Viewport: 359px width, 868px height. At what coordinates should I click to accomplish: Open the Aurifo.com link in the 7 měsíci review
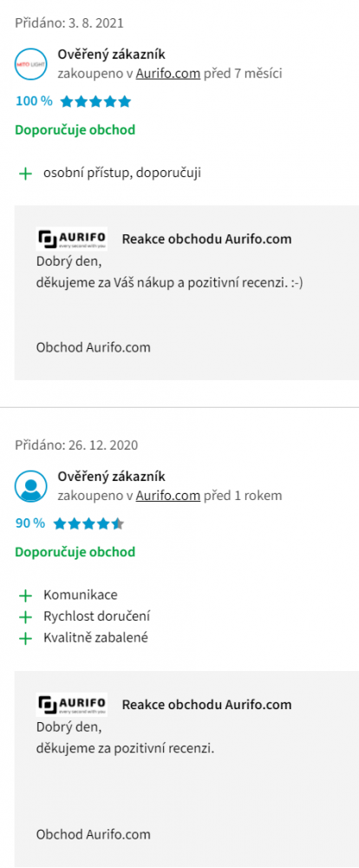(168, 74)
